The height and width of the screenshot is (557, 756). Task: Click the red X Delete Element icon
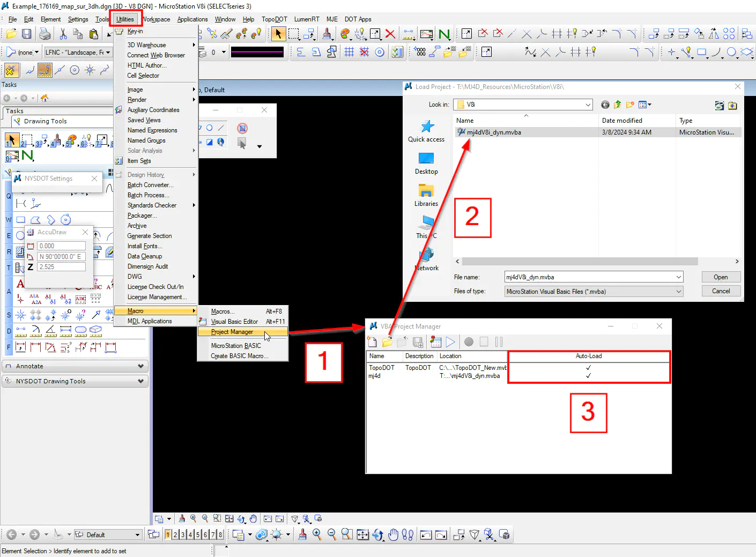tap(390, 34)
